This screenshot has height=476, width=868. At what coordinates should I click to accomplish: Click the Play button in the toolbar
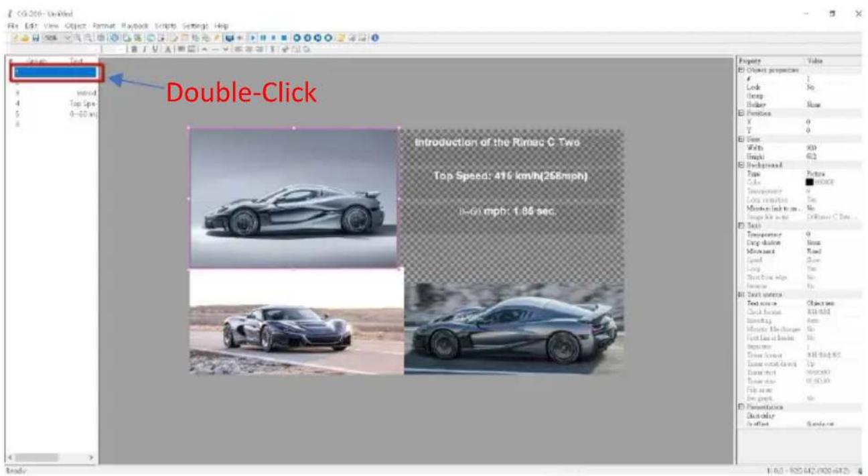pos(253,38)
